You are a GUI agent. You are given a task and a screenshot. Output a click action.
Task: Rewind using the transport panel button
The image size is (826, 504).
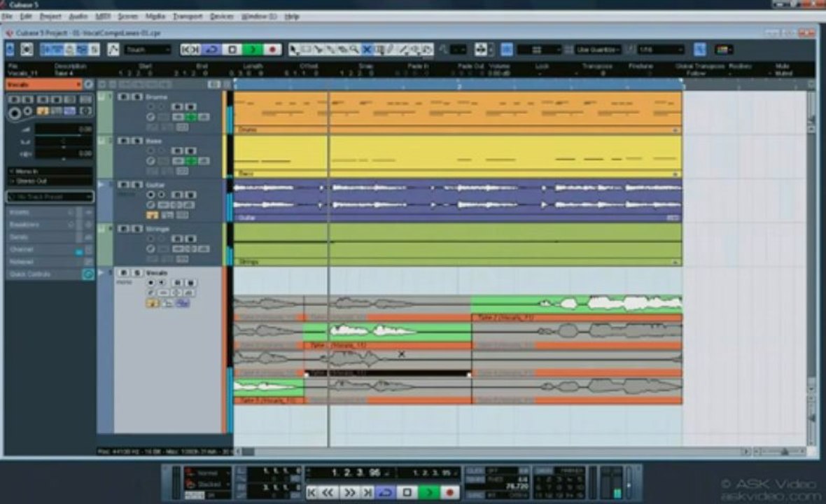click(x=328, y=493)
